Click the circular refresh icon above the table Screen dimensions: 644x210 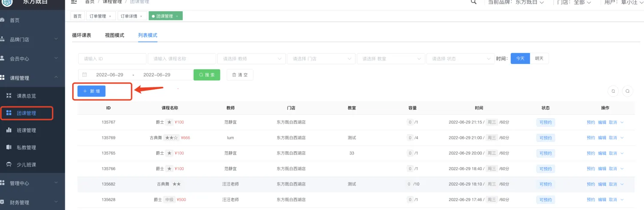pyautogui.click(x=614, y=91)
